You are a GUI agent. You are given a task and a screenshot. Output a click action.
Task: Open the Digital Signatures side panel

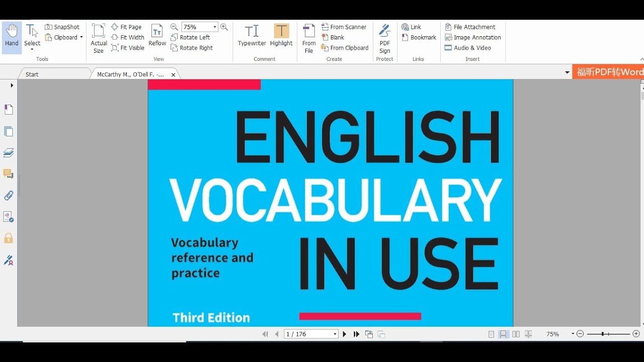point(9,217)
